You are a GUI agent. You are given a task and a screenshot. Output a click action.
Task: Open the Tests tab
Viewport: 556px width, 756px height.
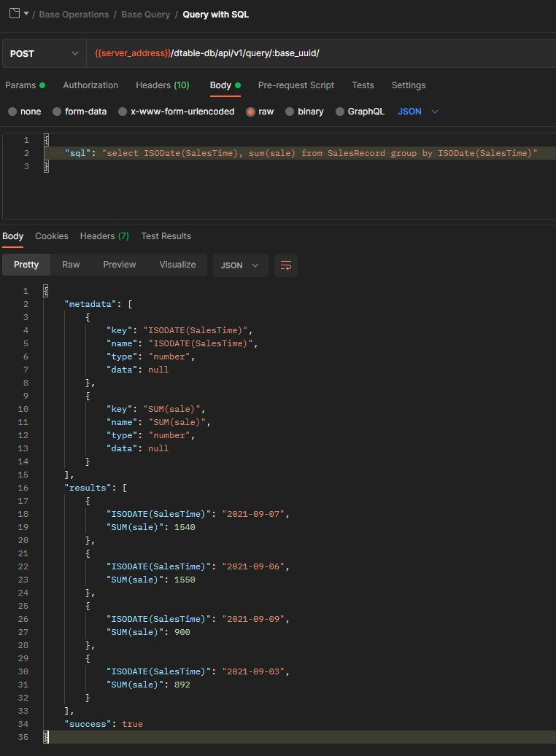363,85
